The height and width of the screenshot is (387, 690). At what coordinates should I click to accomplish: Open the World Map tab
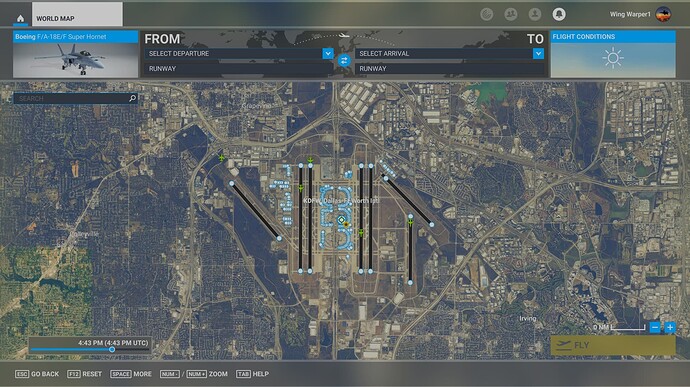pos(77,14)
